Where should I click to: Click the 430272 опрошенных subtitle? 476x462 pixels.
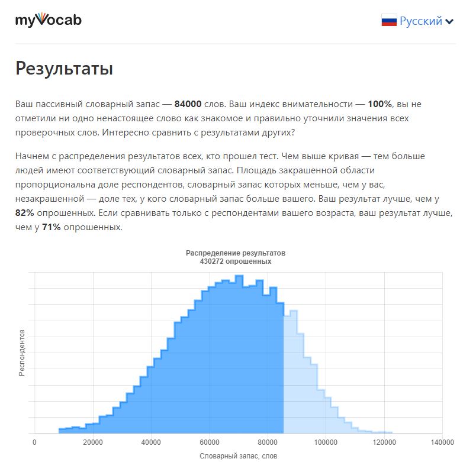236,261
